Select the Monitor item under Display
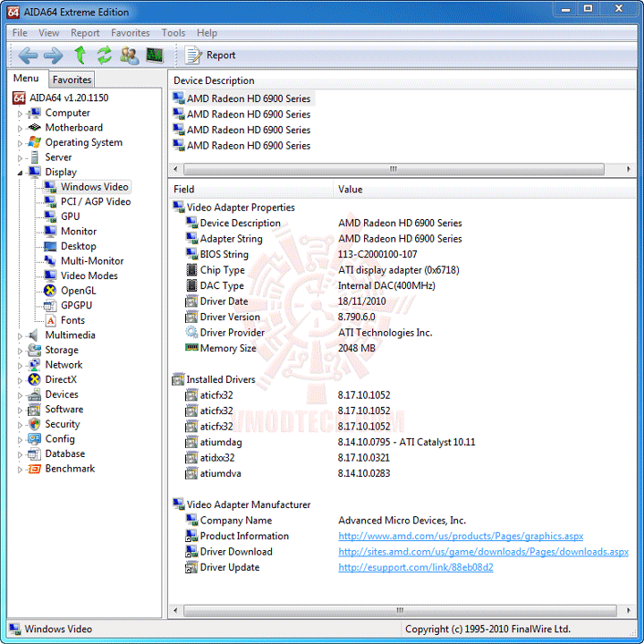This screenshot has width=644, height=644. (71, 232)
